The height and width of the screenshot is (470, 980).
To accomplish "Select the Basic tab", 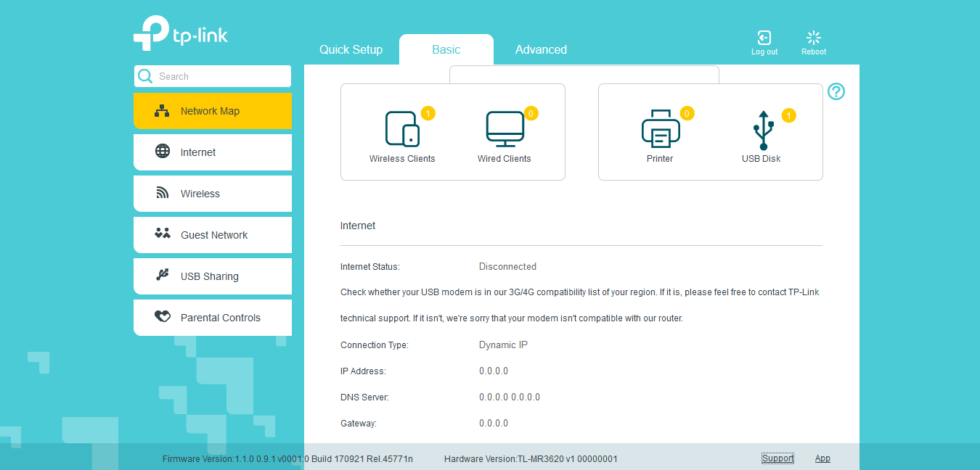I will (446, 49).
